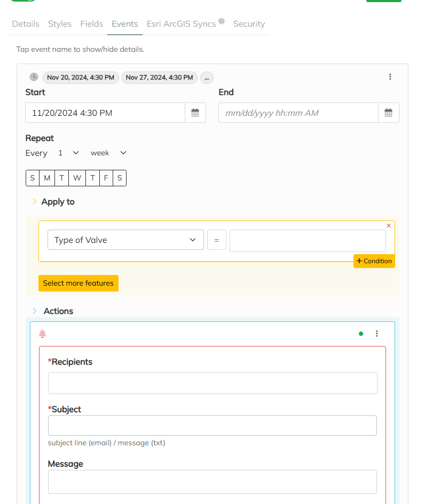The width and height of the screenshot is (425, 504).
Task: Remove the condition with the red X
Action: pyautogui.click(x=389, y=226)
